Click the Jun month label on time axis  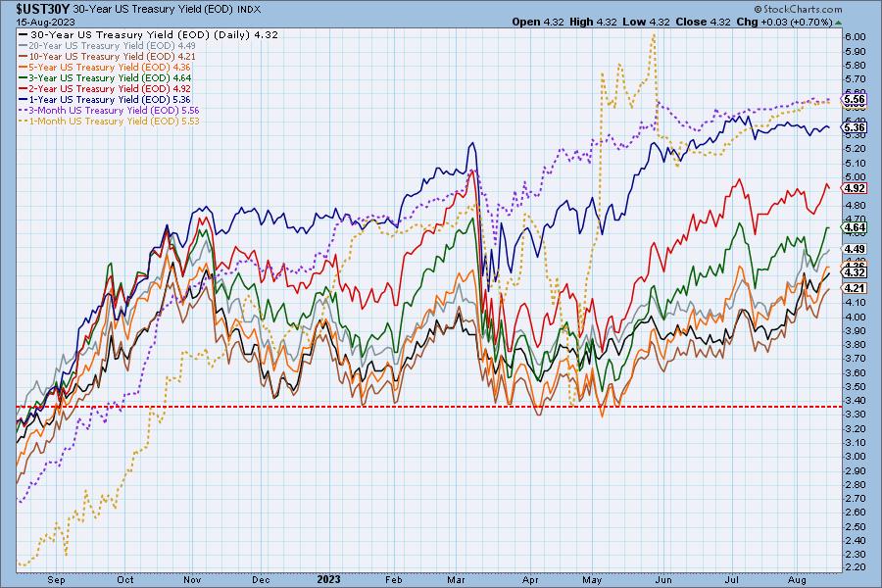[x=663, y=579]
